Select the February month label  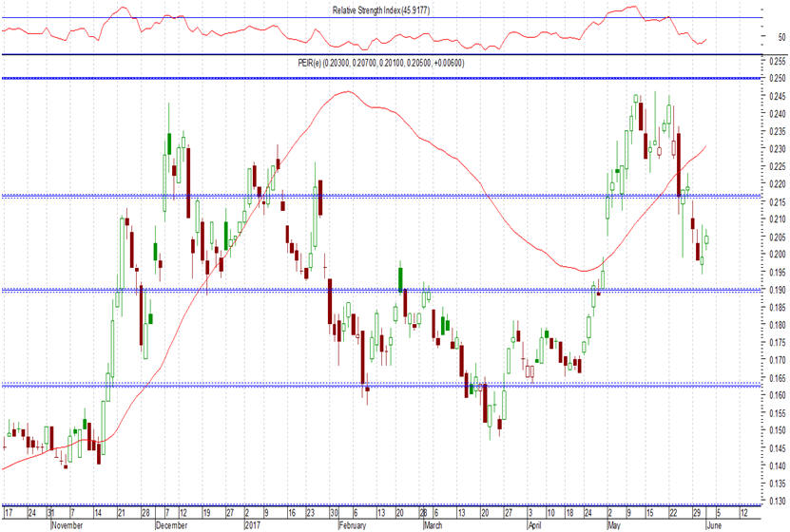[352, 525]
